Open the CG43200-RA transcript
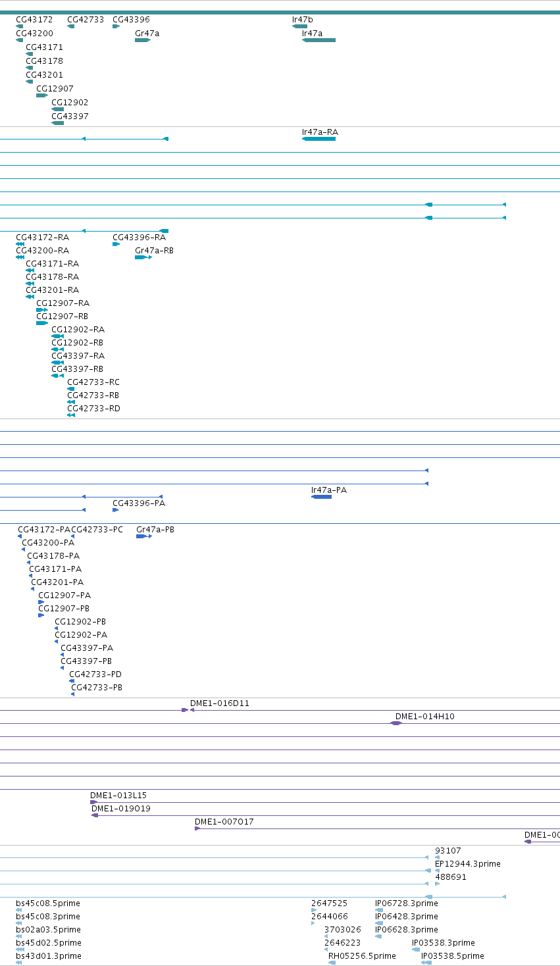 pos(20,257)
